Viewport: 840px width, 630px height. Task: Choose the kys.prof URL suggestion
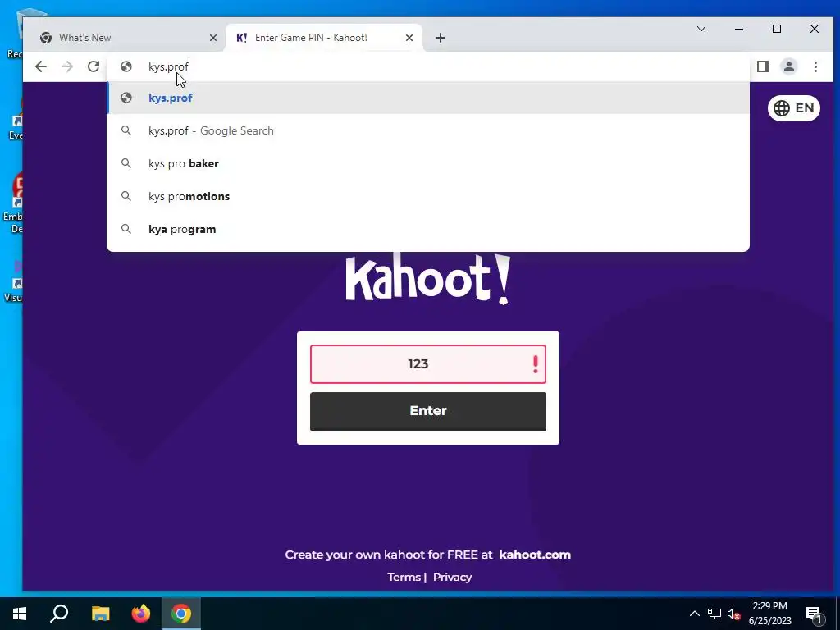click(x=428, y=98)
